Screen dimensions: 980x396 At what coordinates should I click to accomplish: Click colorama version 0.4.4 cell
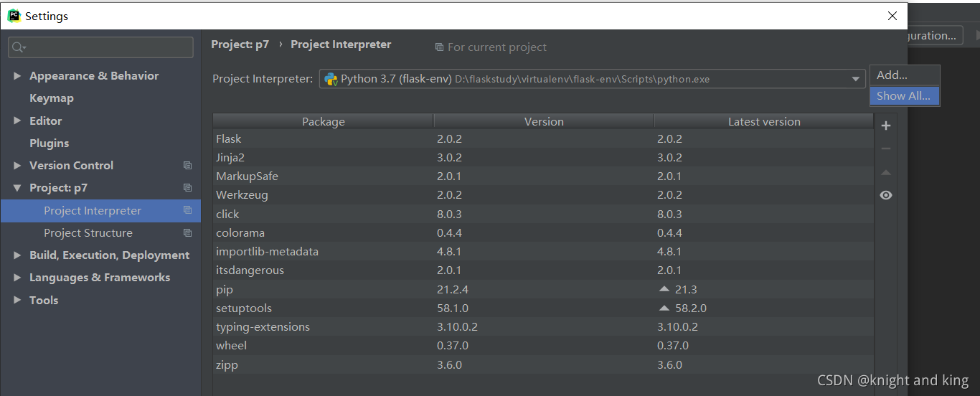coord(449,233)
